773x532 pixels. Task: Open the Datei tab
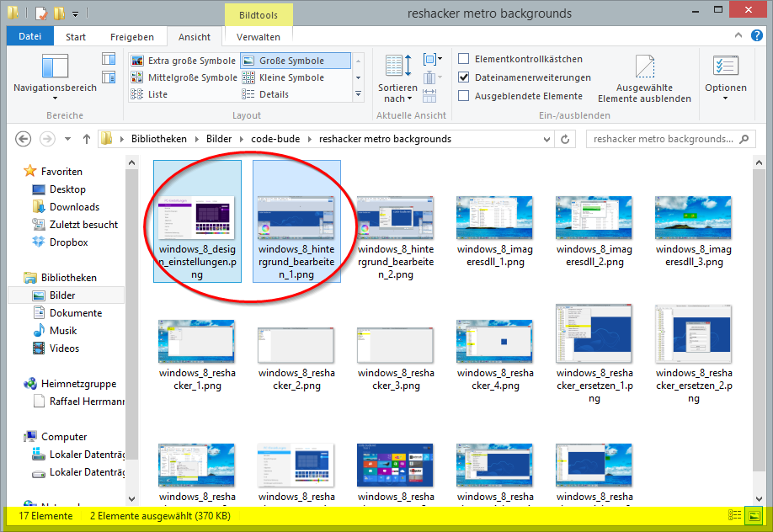click(30, 36)
